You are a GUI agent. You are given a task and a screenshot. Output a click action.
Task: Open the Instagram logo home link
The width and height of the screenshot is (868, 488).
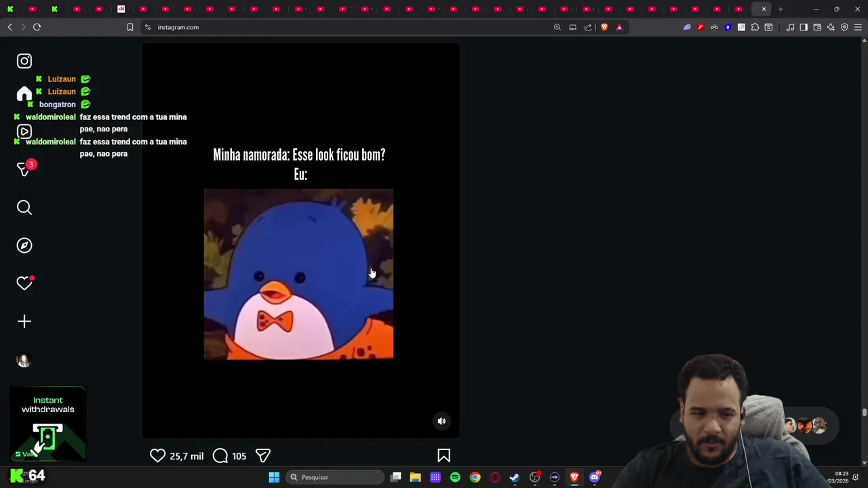[x=24, y=61]
